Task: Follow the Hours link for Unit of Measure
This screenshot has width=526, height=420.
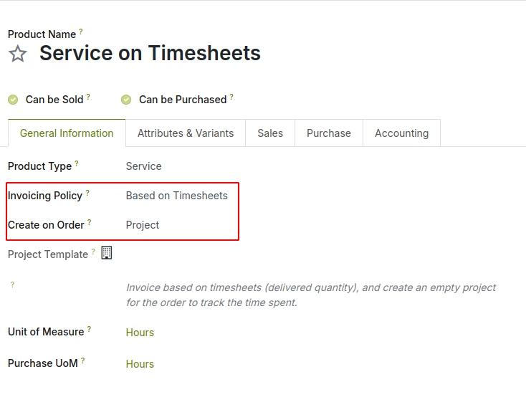Action: point(140,333)
